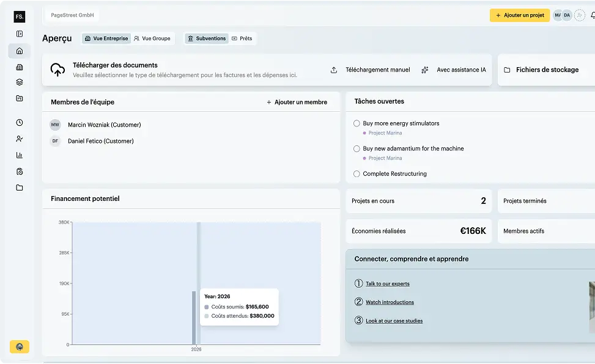Click Project Marina tag under adamantium task
Screen dimensions: 595x364
tap(383, 158)
